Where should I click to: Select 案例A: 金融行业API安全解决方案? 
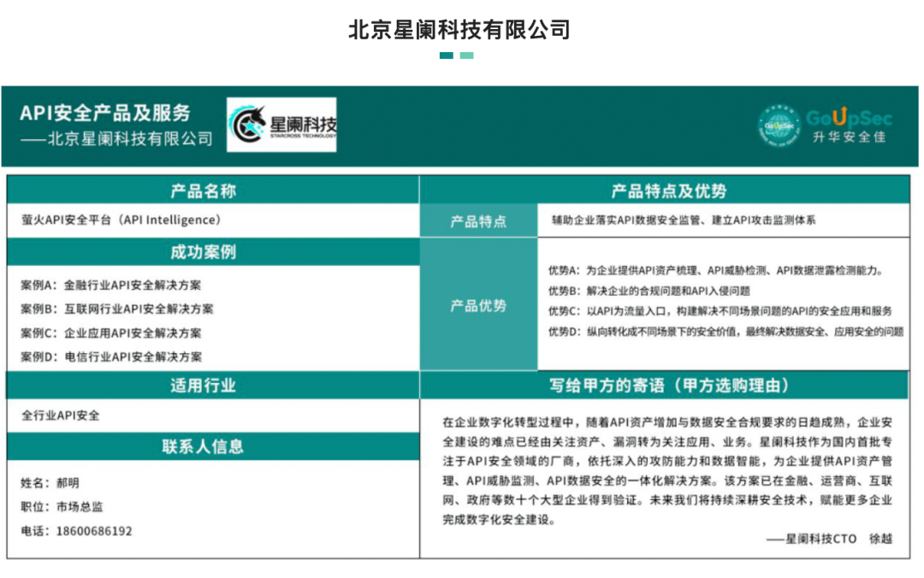[110, 286]
